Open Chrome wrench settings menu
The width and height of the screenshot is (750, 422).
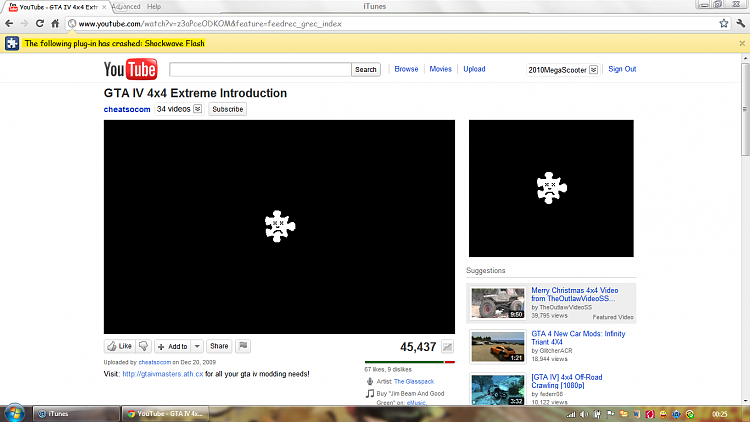coord(740,23)
